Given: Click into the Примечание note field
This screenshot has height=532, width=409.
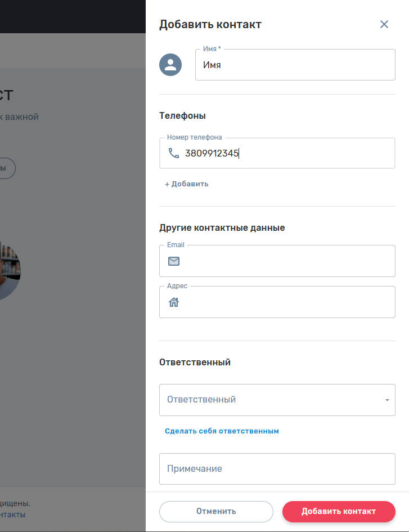Looking at the screenshot, I should tap(277, 468).
